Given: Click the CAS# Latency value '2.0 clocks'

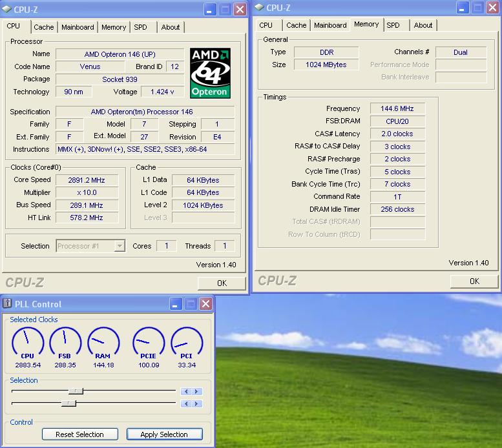Looking at the screenshot, I should pyautogui.click(x=397, y=134).
